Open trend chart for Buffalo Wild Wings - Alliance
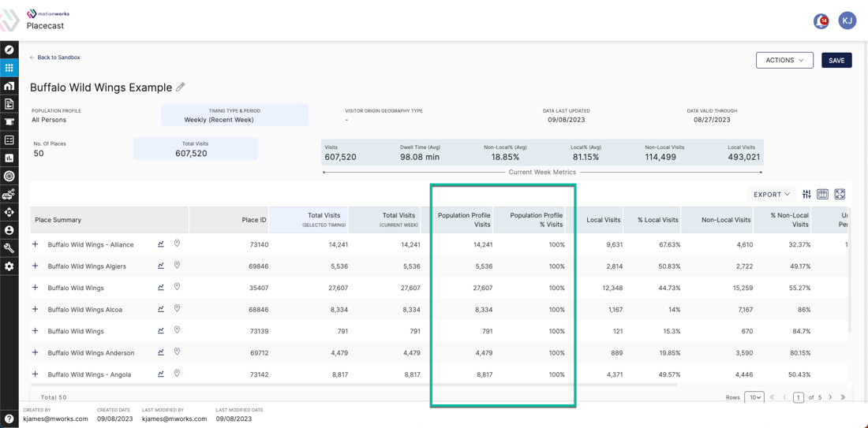The width and height of the screenshot is (868, 428). [x=161, y=244]
